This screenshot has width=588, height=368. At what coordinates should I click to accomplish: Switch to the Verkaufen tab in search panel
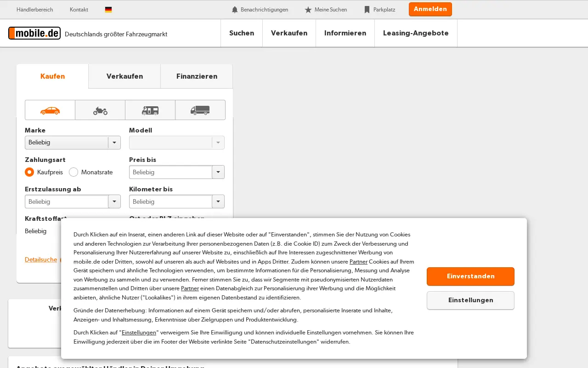coord(124,76)
